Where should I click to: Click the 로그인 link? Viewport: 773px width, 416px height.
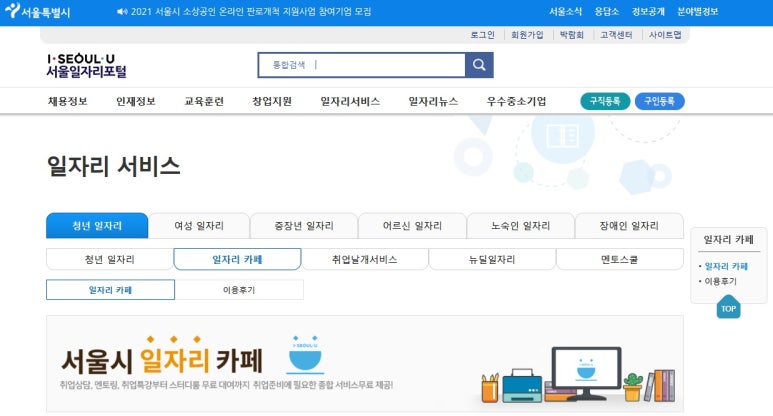(x=482, y=35)
